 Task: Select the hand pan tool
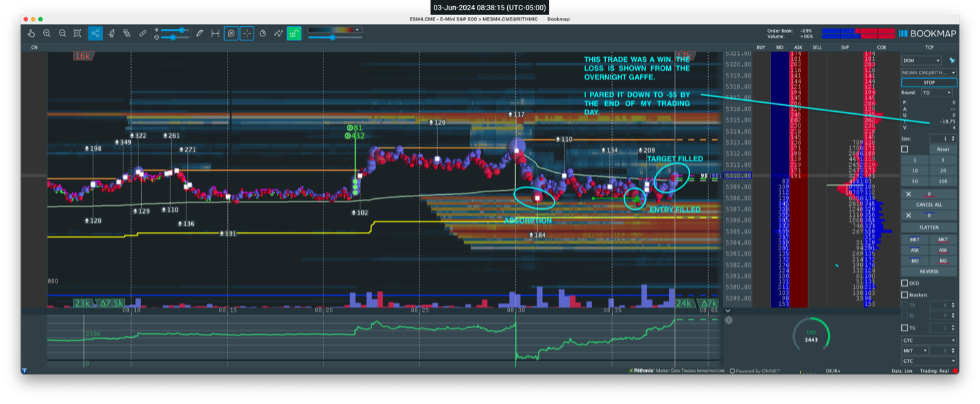click(x=31, y=33)
